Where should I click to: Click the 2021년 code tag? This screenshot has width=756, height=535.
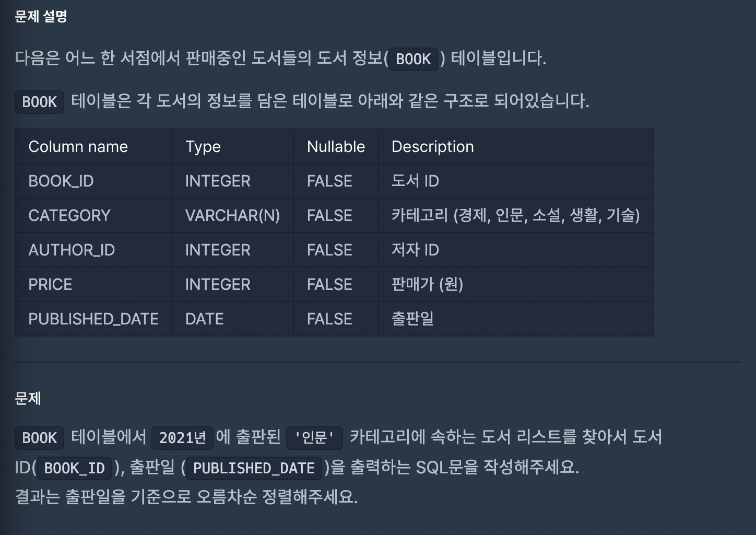pyautogui.click(x=183, y=438)
